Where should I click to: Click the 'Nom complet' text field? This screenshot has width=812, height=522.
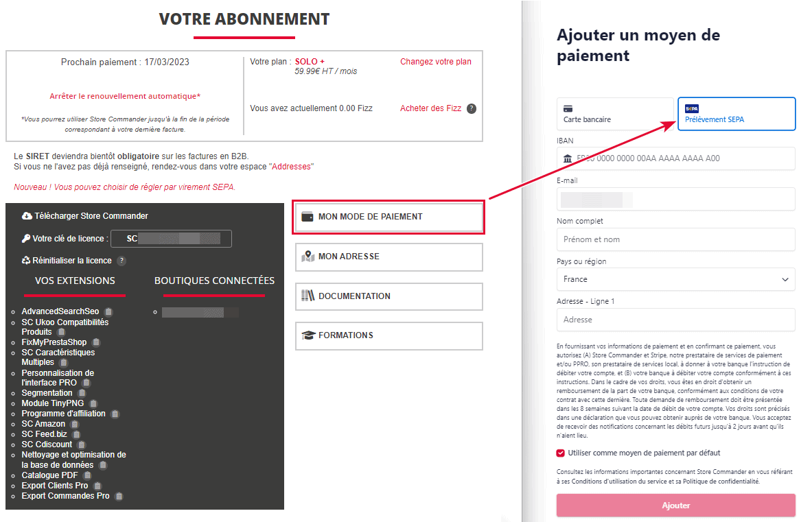[675, 239]
